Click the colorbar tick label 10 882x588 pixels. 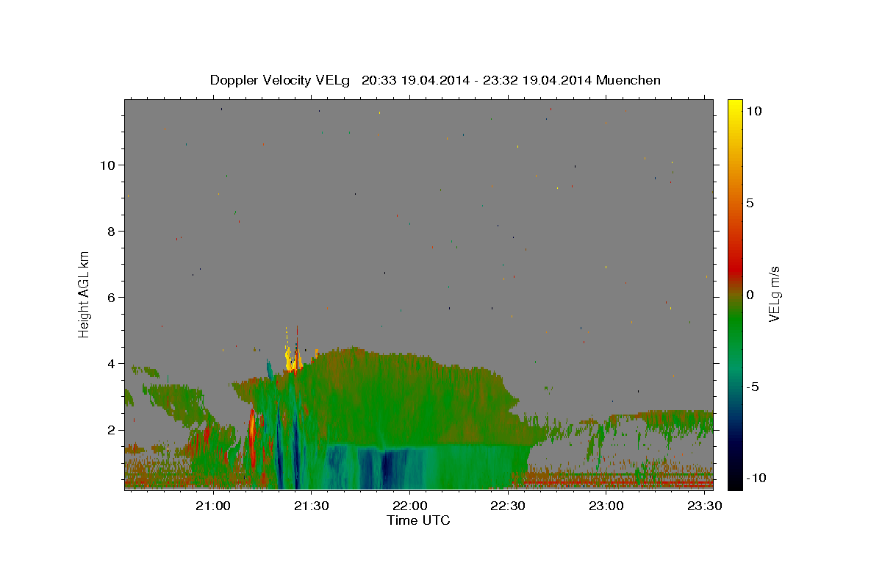[753, 111]
